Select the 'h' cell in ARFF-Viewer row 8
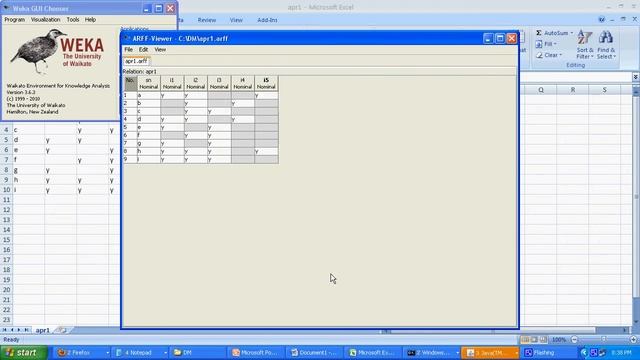This screenshot has height=360, width=640. click(x=149, y=151)
